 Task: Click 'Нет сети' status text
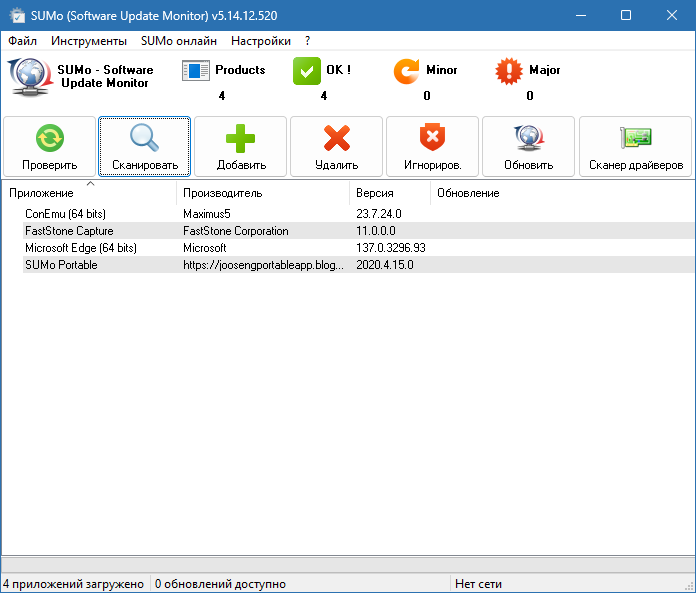pos(478,584)
